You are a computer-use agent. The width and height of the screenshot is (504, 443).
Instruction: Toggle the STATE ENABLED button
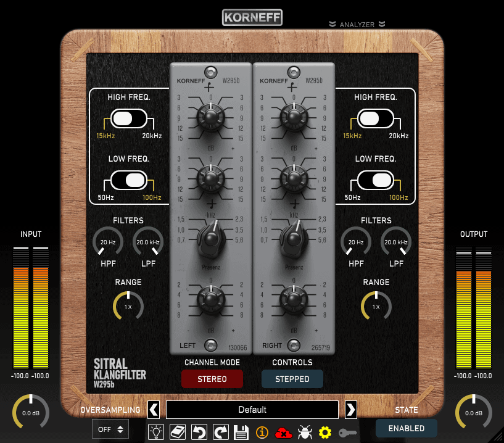tap(407, 428)
